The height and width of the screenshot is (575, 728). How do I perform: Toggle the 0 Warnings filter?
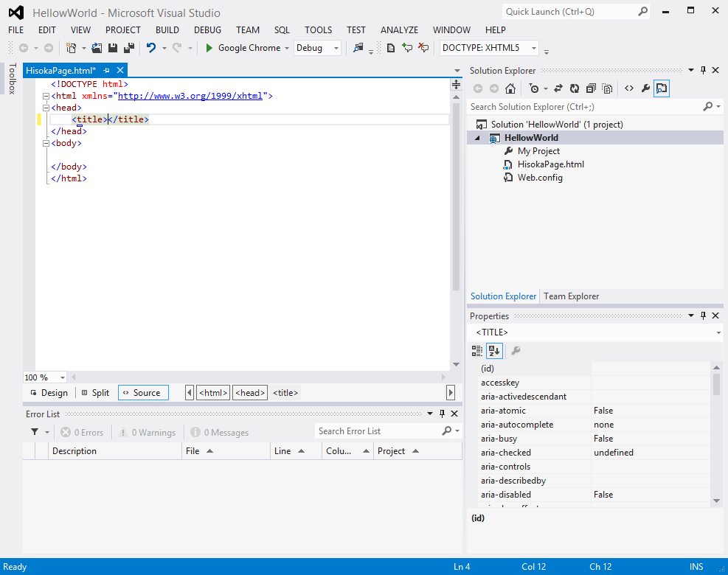click(x=148, y=433)
